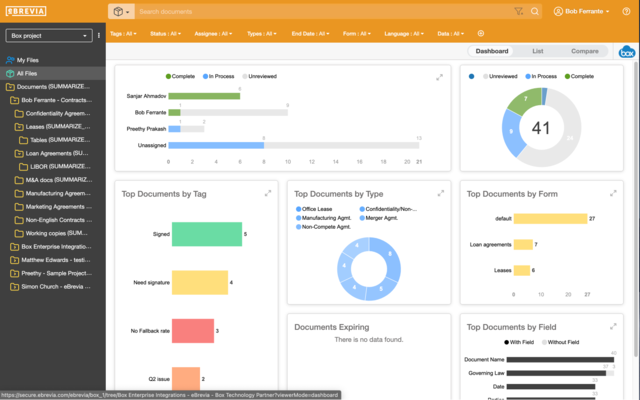Click the yellow Need signature bar

pyautogui.click(x=200, y=282)
